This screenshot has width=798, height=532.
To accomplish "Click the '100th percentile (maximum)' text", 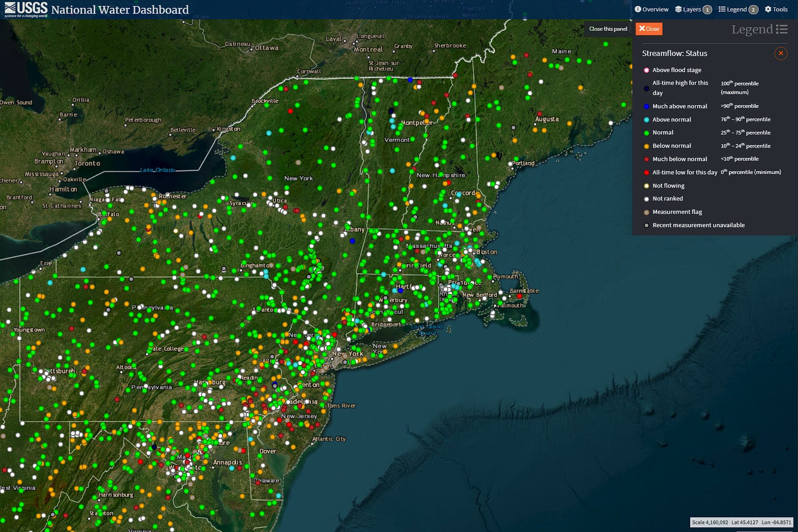I will click(740, 87).
